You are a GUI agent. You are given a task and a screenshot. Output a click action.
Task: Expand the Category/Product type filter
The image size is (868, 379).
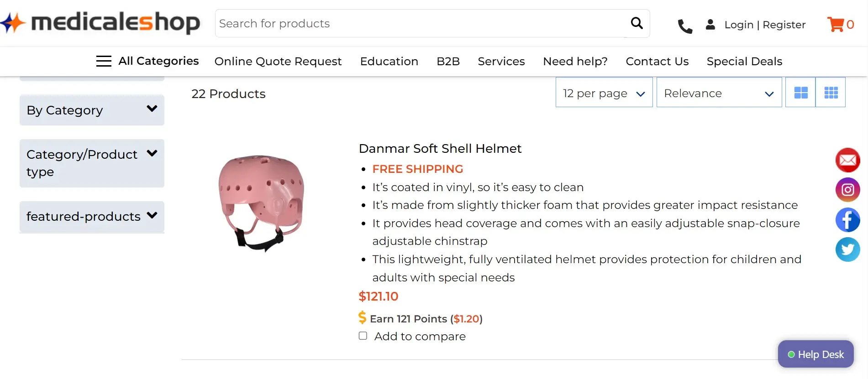click(x=91, y=163)
